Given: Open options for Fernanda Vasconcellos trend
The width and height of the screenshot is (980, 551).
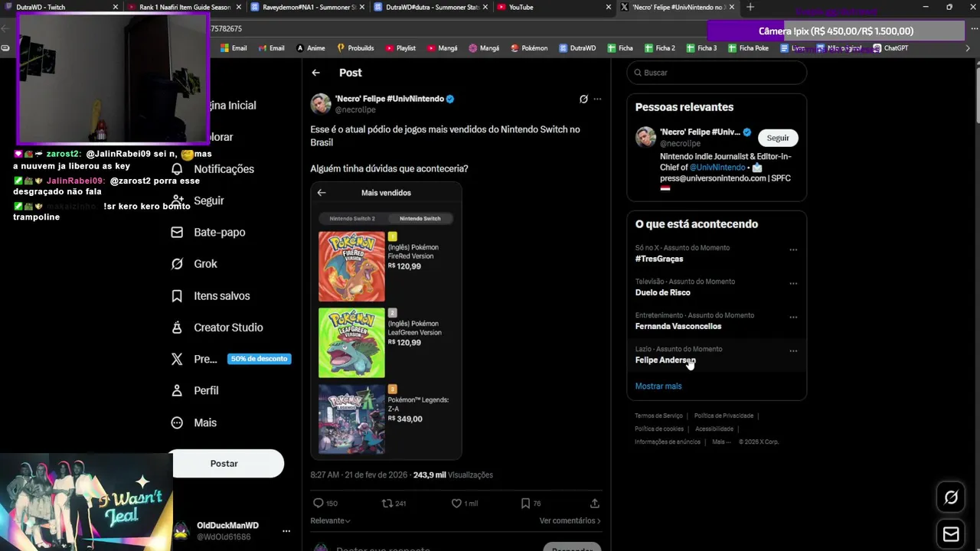Looking at the screenshot, I should (793, 317).
